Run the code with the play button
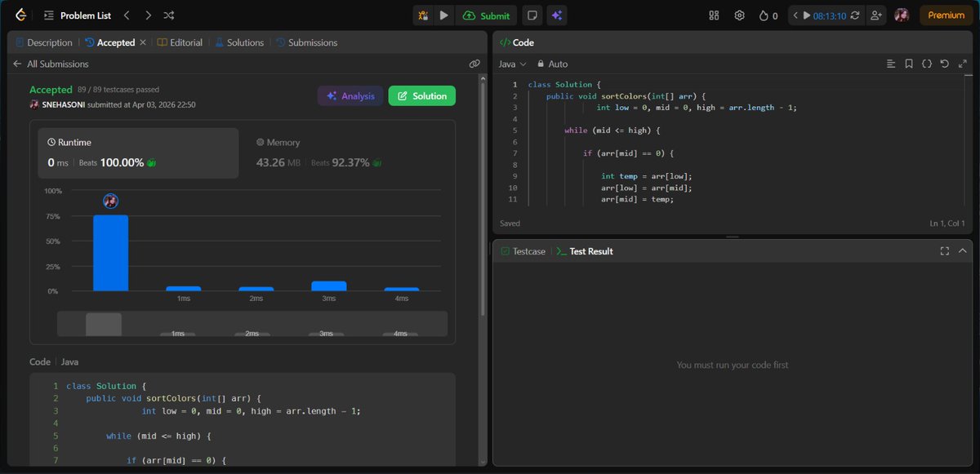The width and height of the screenshot is (980, 474). point(443,15)
